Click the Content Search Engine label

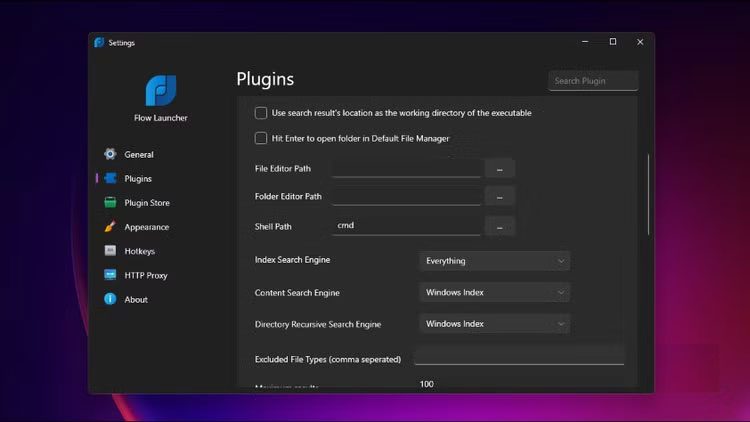(297, 293)
